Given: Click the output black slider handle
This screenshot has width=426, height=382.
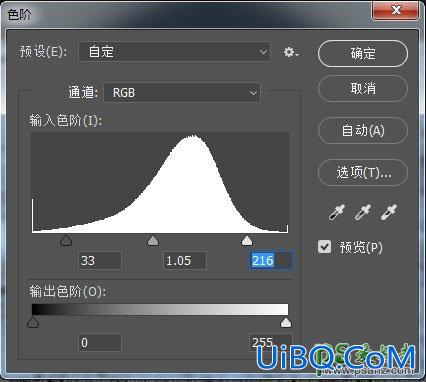Looking at the screenshot, I should click(33, 322).
